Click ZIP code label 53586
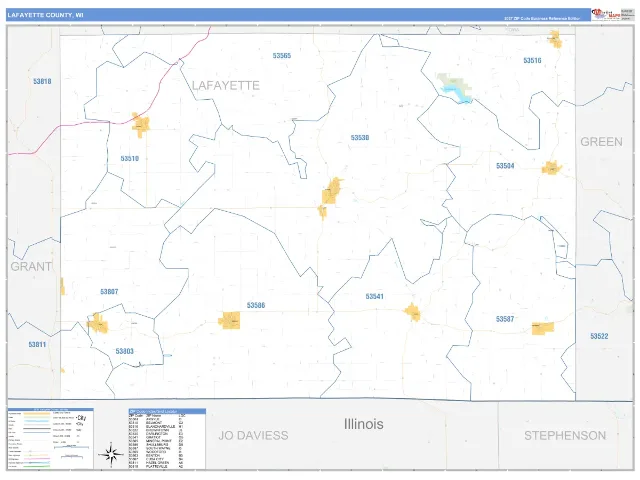 click(x=256, y=305)
